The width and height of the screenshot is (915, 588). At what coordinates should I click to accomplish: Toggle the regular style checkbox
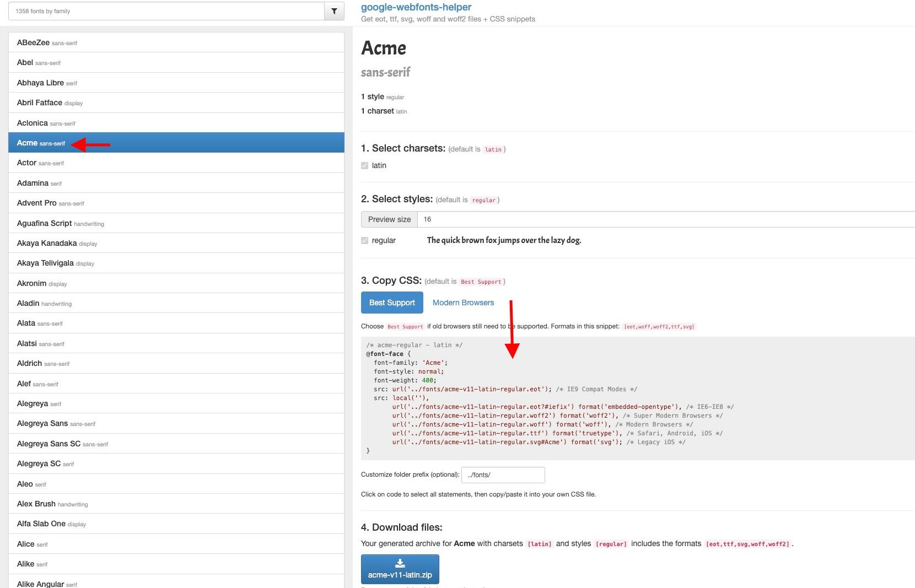click(364, 240)
